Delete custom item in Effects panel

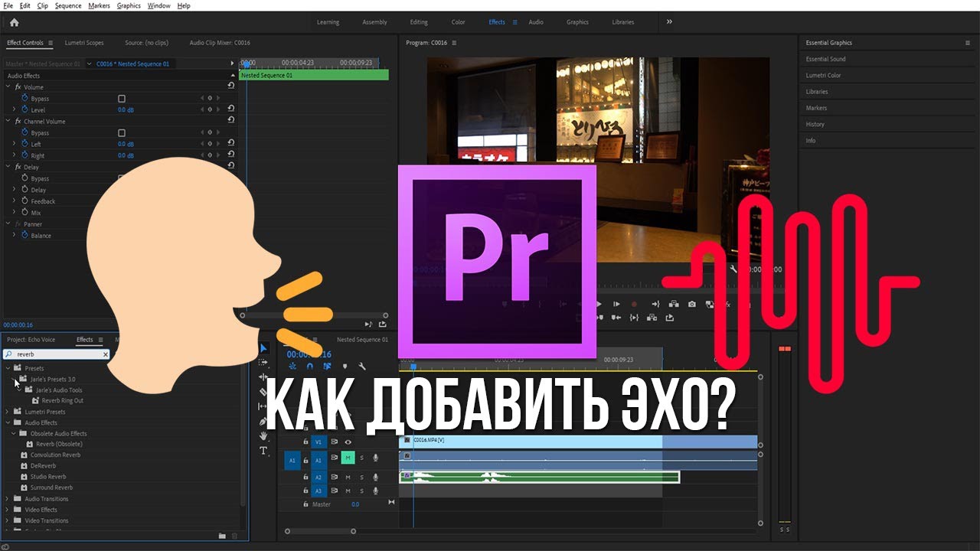pyautogui.click(x=234, y=536)
